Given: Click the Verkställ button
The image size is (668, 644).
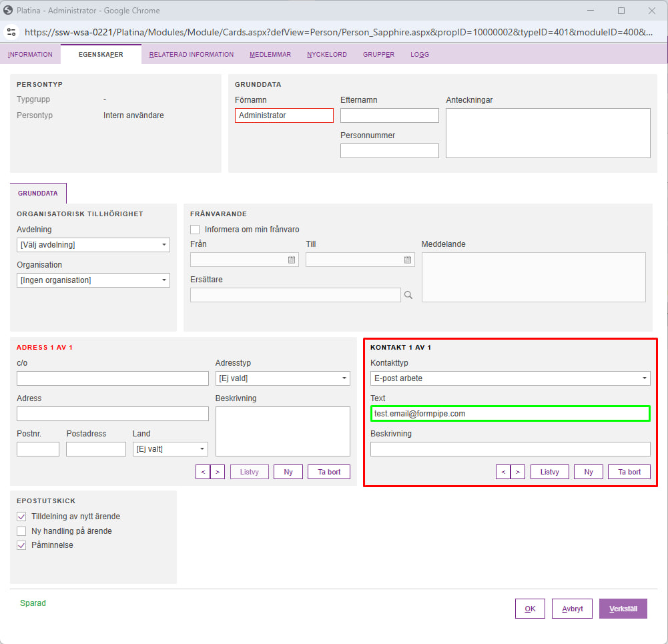Looking at the screenshot, I should (623, 609).
